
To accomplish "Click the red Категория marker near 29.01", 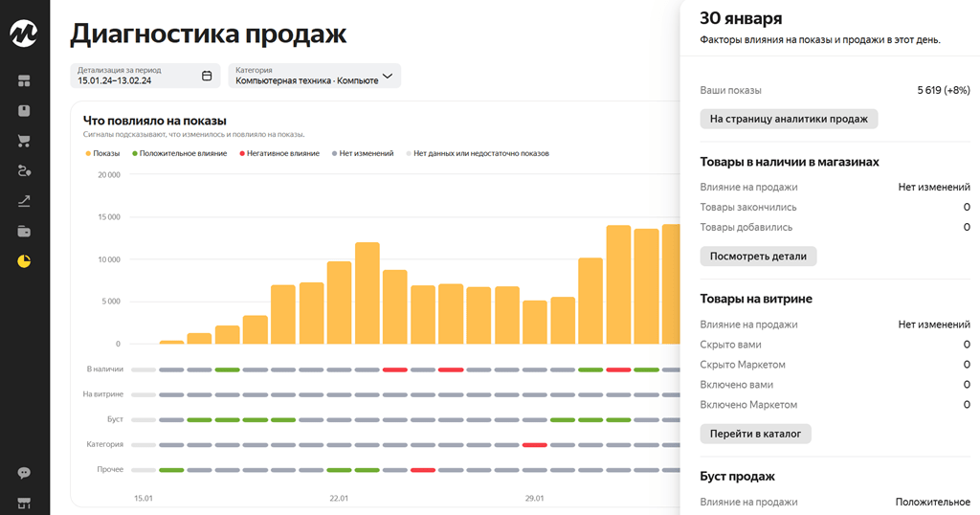I will pyautogui.click(x=535, y=445).
